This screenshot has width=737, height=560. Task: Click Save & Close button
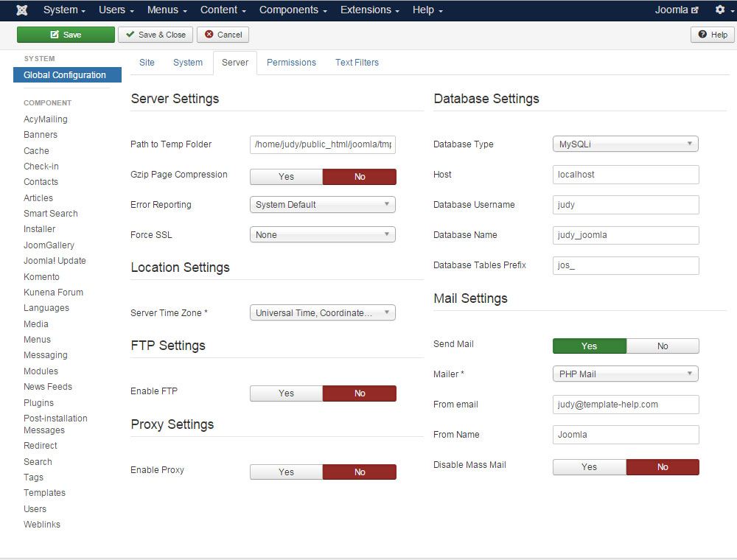156,35
